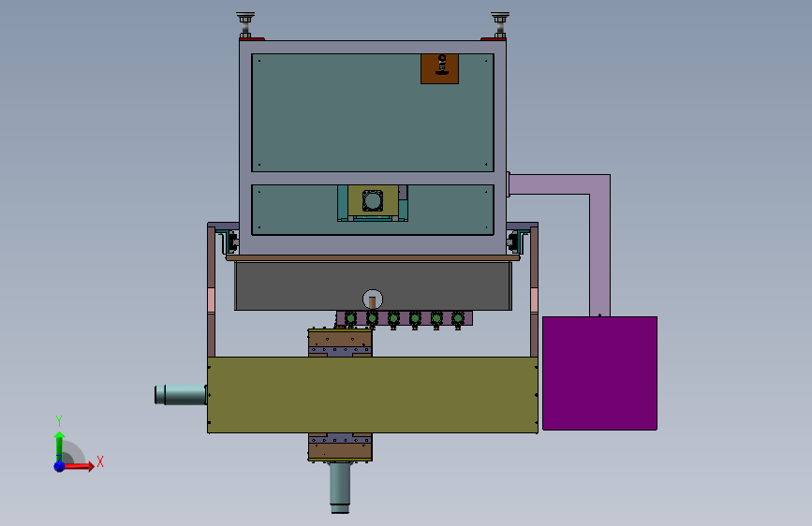Select the right vertical brown support post
The width and height of the screenshot is (812, 526).
(x=535, y=291)
